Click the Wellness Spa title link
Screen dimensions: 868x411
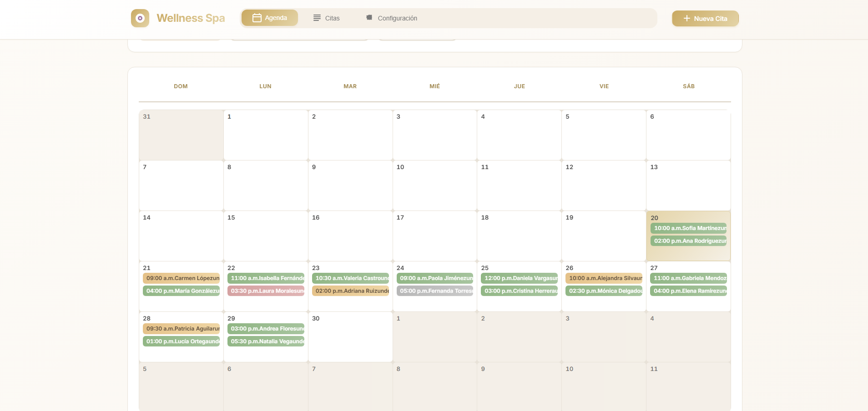[191, 18]
